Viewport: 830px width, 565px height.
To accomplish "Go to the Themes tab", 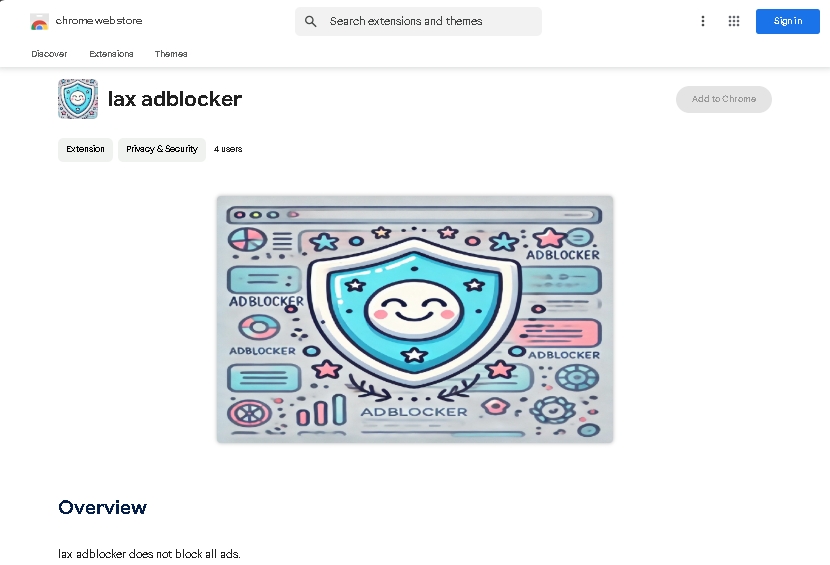I will click(171, 54).
